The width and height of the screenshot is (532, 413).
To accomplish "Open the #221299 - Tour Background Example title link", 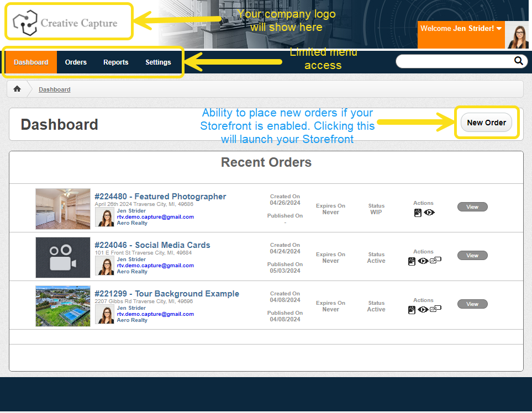I will tap(167, 293).
